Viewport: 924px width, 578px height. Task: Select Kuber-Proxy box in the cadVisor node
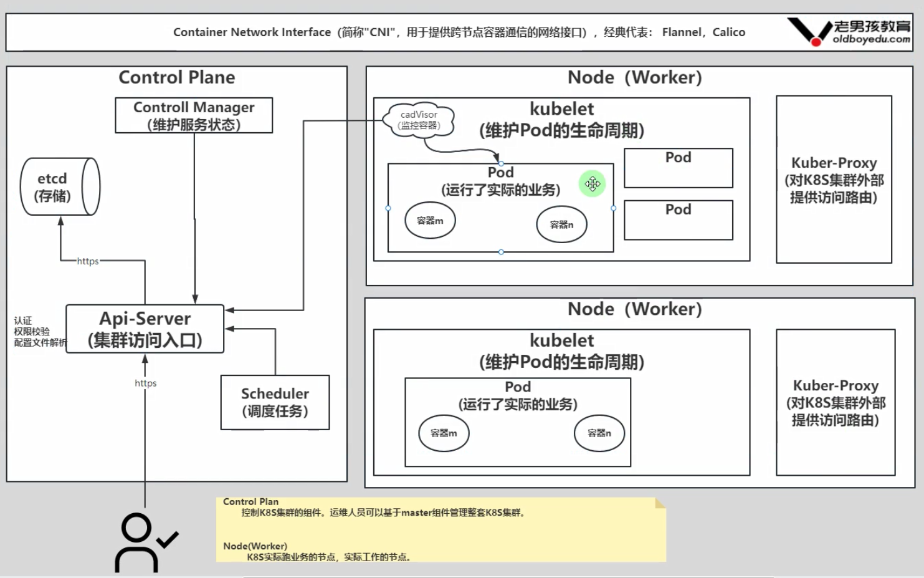[834, 180]
